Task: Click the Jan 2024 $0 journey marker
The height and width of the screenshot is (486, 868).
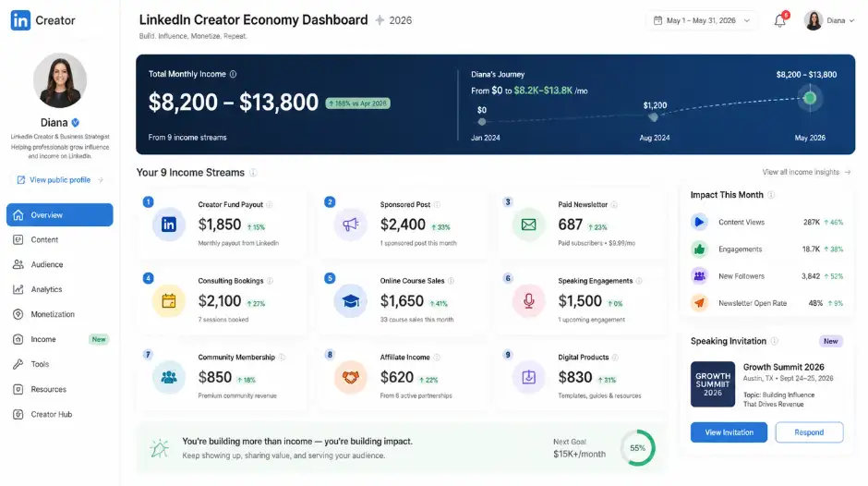Action: [x=482, y=121]
